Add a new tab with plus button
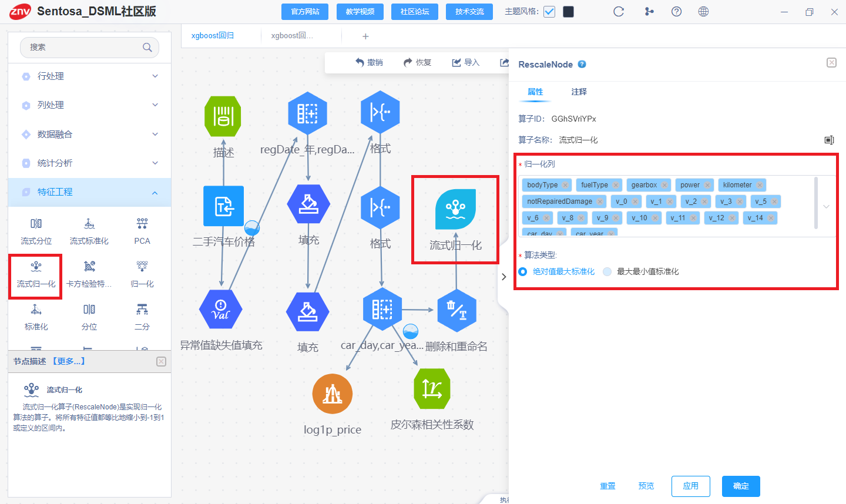846x504 pixels. coord(365,36)
